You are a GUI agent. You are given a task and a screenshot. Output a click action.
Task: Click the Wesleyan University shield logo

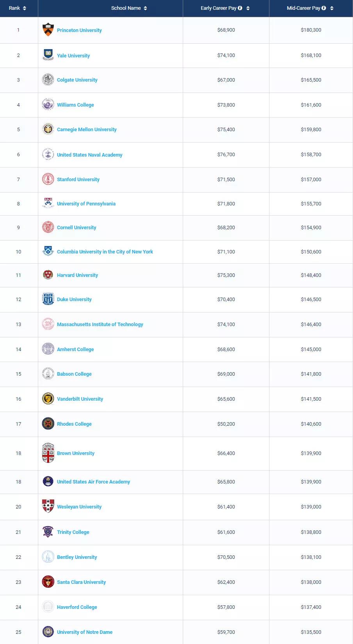click(x=48, y=506)
